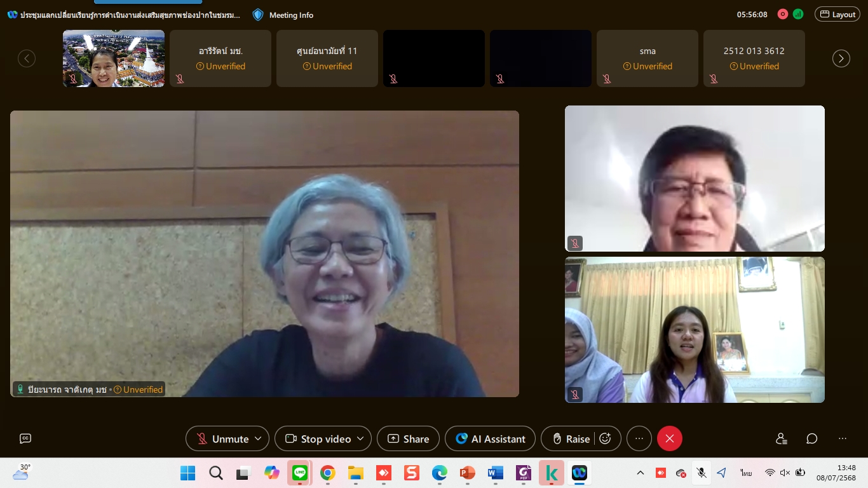Open the chat bubble icon
868x488 pixels.
[x=812, y=438]
